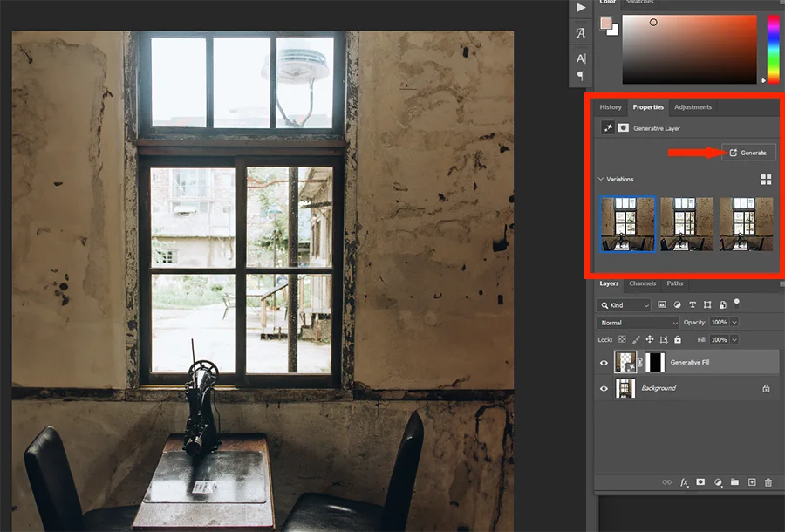Image resolution: width=785 pixels, height=532 pixels.
Task: Open the Character panel icon
Action: 581,58
